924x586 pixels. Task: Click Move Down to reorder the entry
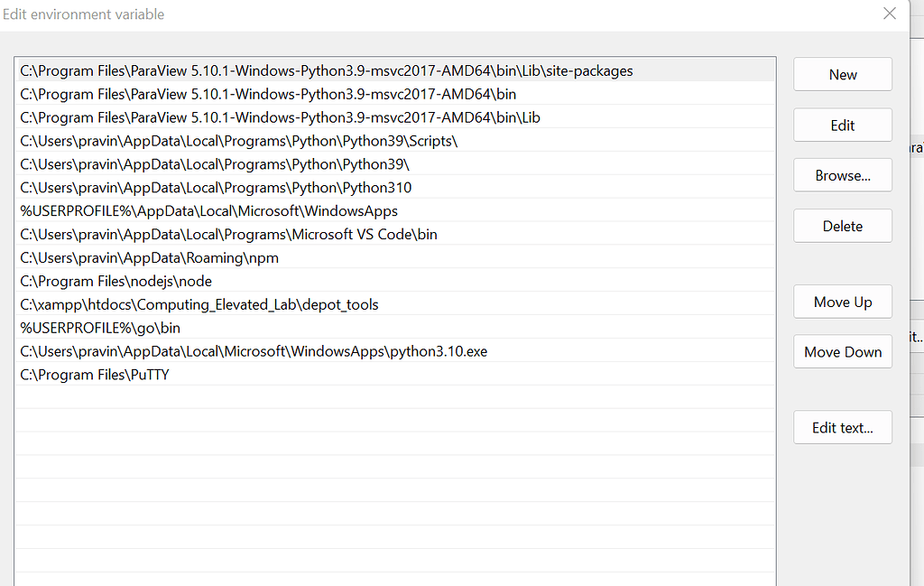[x=842, y=351]
